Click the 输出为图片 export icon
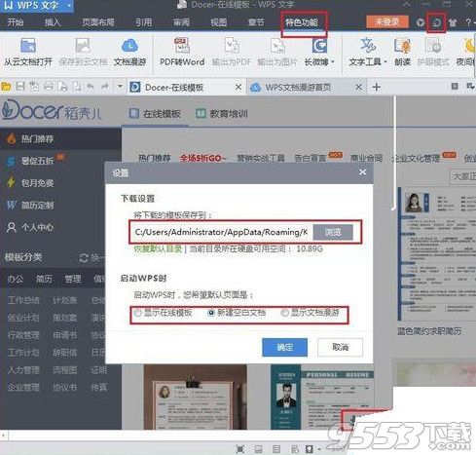The height and width of the screenshot is (455, 476). pos(277,46)
